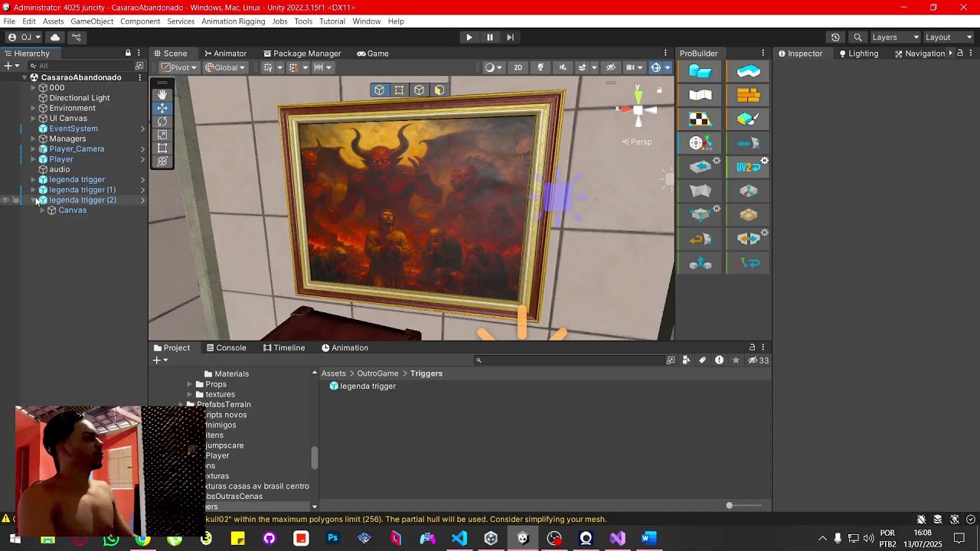Select the Transform tool in Scene
Viewport: 980px width, 551px height.
pyautogui.click(x=162, y=161)
